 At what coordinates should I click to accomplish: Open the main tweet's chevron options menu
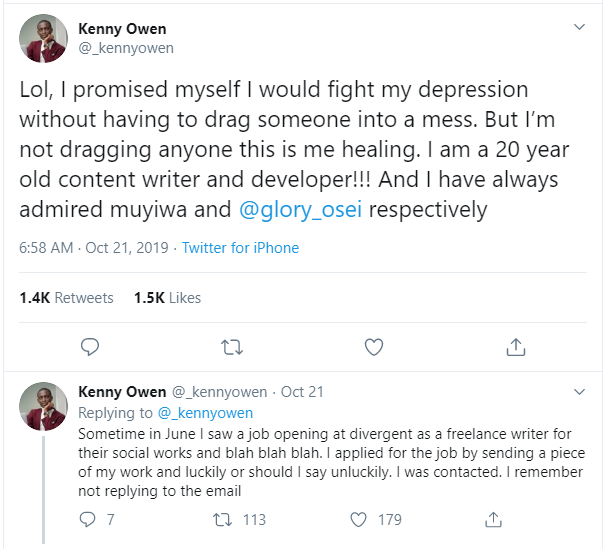pyautogui.click(x=579, y=27)
